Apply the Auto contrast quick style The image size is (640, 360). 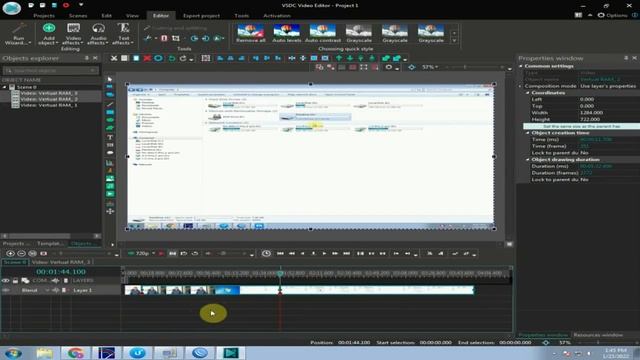pyautogui.click(x=322, y=33)
